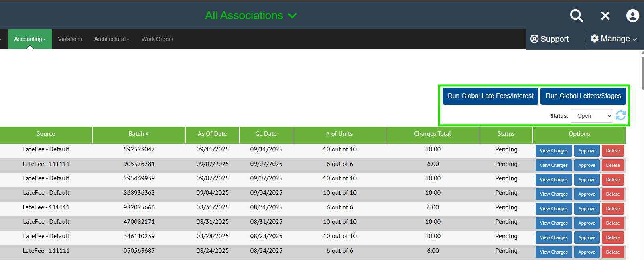Viewport: 644px width, 260px height.
Task: Open the Status dropdown set to Open
Action: tap(591, 116)
